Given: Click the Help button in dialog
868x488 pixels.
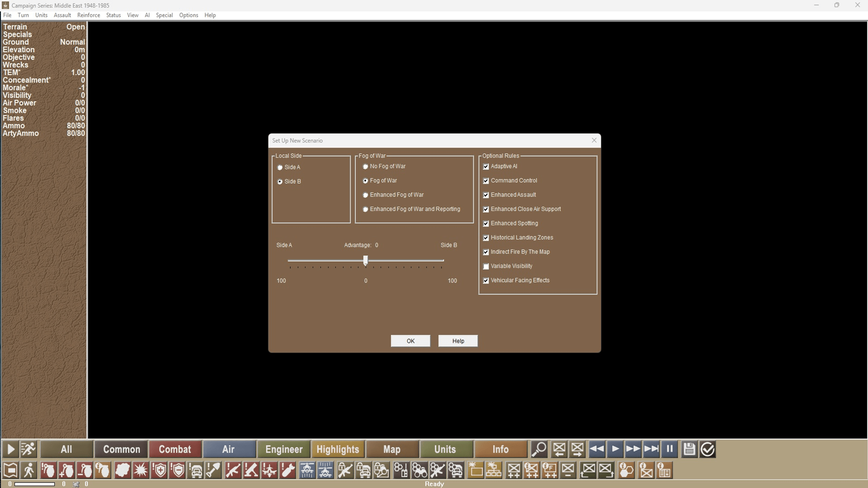Looking at the screenshot, I should [x=458, y=341].
